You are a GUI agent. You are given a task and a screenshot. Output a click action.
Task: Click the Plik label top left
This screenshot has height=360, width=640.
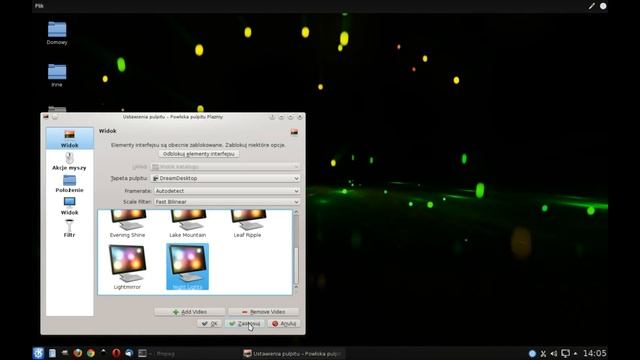coord(39,6)
